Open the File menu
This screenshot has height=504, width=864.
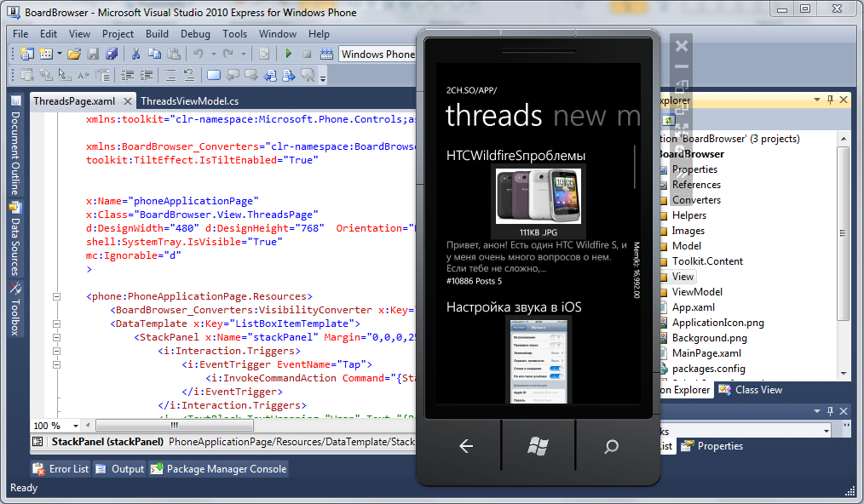[20, 33]
